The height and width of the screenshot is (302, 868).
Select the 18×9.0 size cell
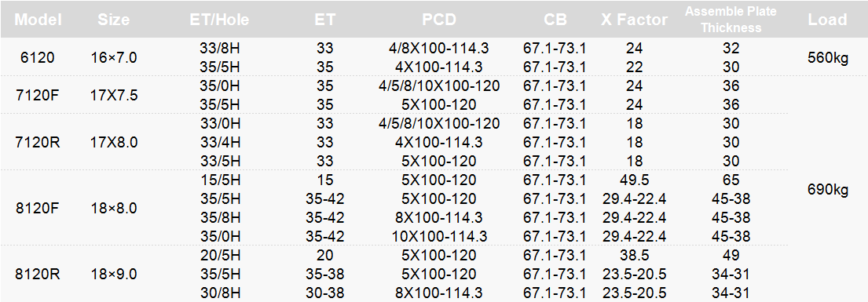click(x=113, y=275)
